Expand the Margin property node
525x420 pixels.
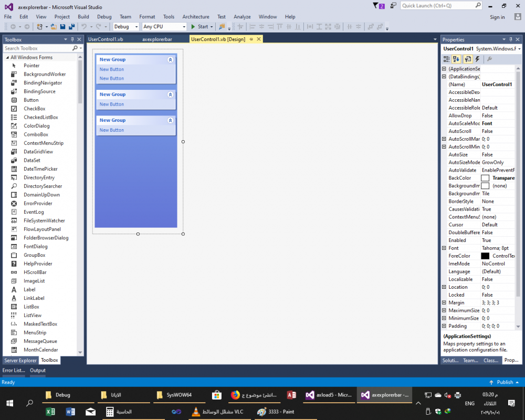tap(444, 303)
